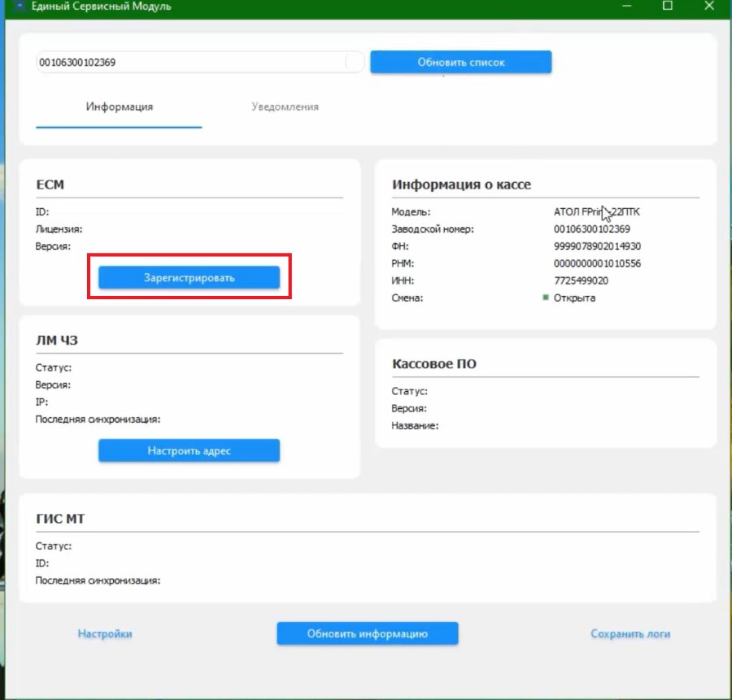The width and height of the screenshot is (732, 700).
Task: Click the ЕСМ section heading
Action: tap(50, 185)
